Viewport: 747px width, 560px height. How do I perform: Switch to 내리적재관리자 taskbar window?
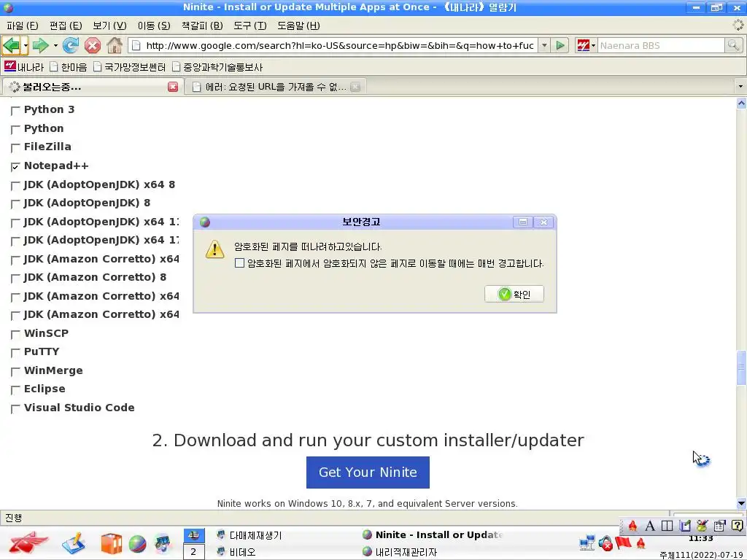point(400,552)
